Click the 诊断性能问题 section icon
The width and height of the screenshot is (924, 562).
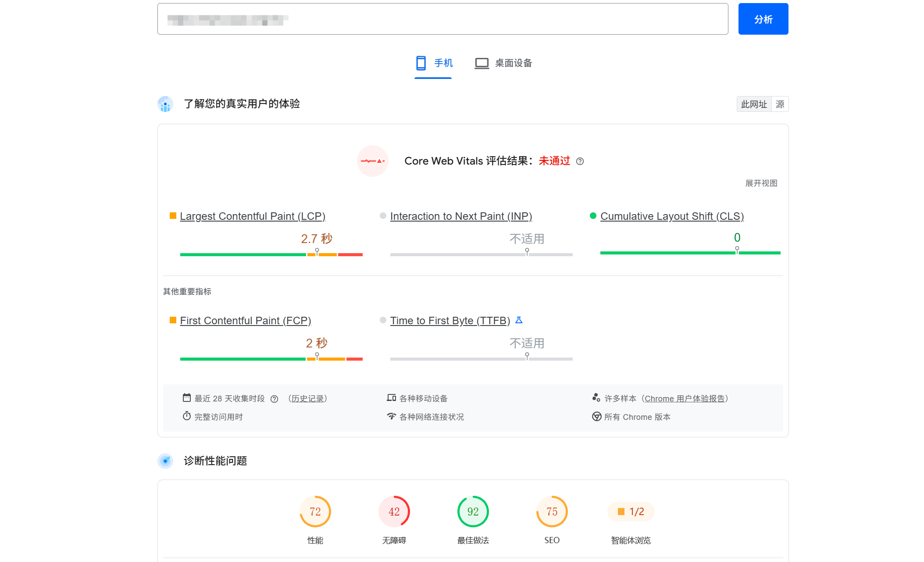click(165, 461)
